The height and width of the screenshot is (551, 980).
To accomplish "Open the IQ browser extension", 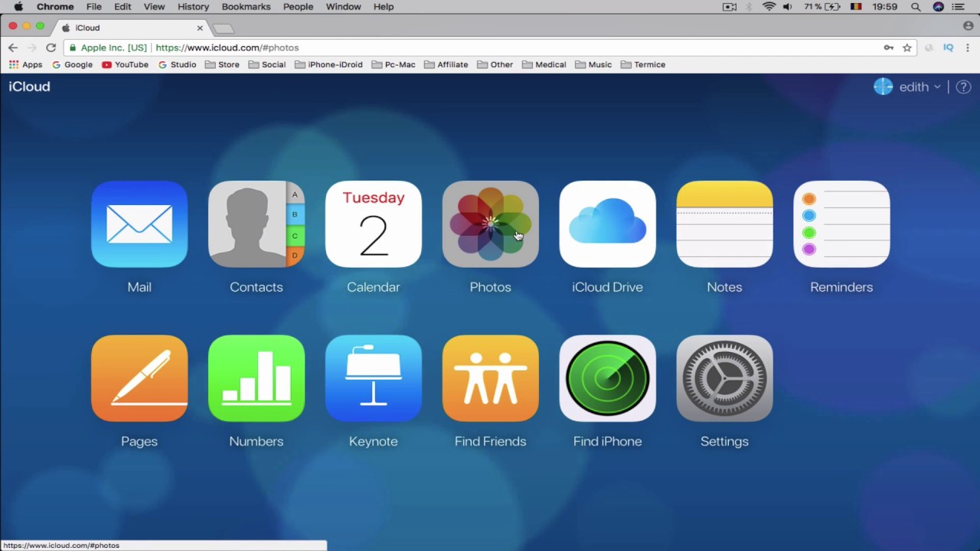I will [948, 47].
